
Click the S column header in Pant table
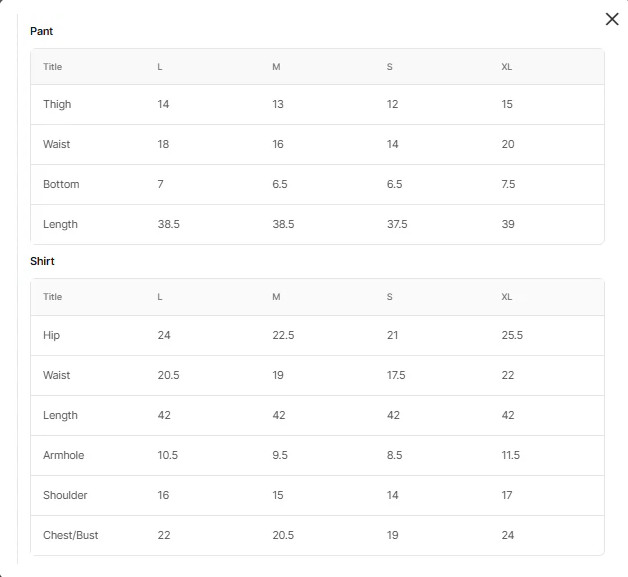click(x=389, y=67)
